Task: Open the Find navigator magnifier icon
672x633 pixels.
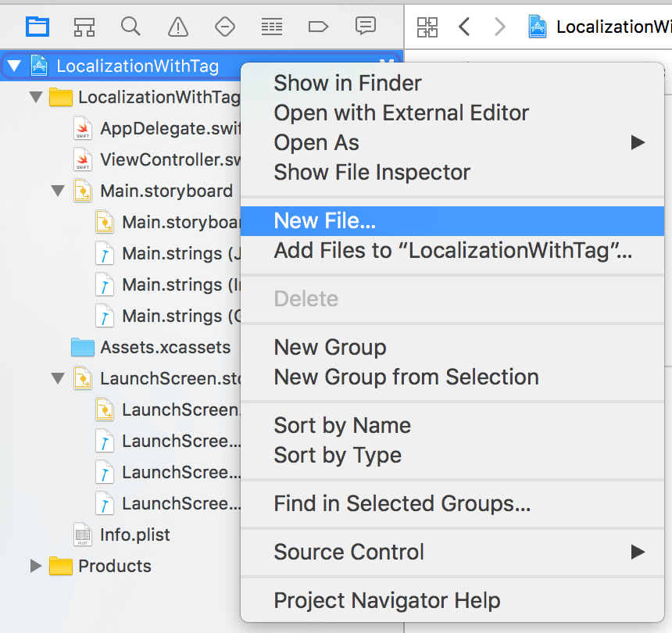Action: pyautogui.click(x=130, y=27)
